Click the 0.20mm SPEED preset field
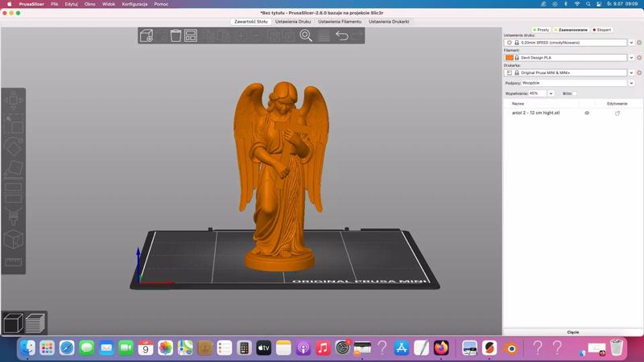 (566, 43)
